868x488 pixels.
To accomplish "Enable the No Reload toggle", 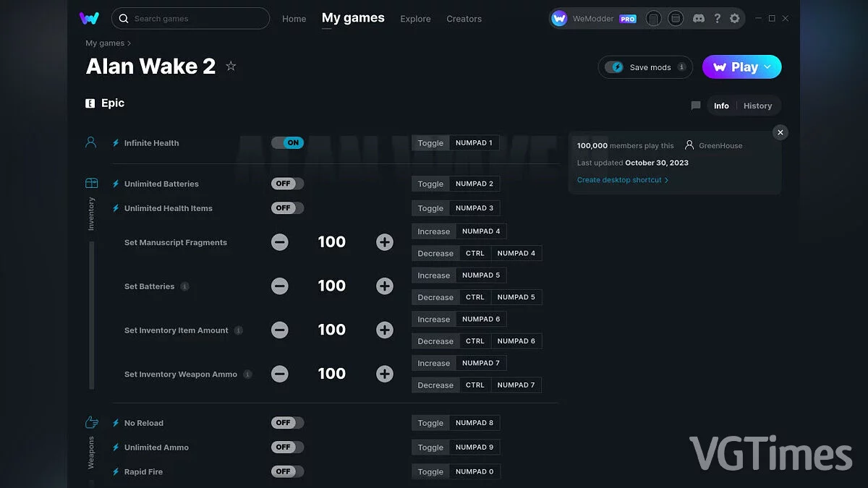I will point(287,423).
